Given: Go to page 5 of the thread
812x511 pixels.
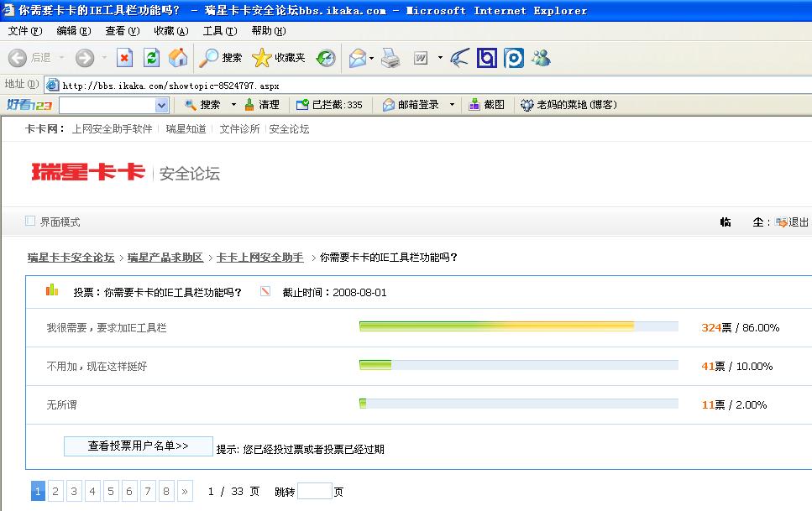Looking at the screenshot, I should click(x=110, y=491).
